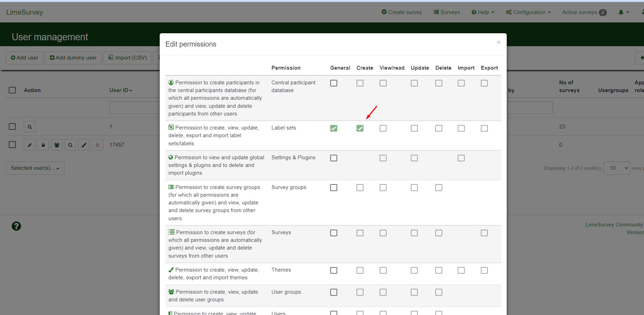644x315 pixels.
Task: Open notifications via the bell icon
Action: click(x=623, y=12)
